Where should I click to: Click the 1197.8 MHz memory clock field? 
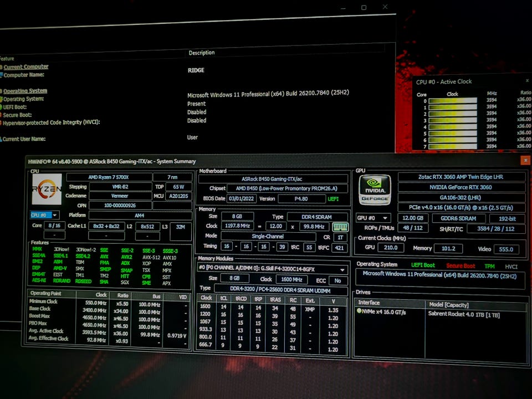click(237, 226)
